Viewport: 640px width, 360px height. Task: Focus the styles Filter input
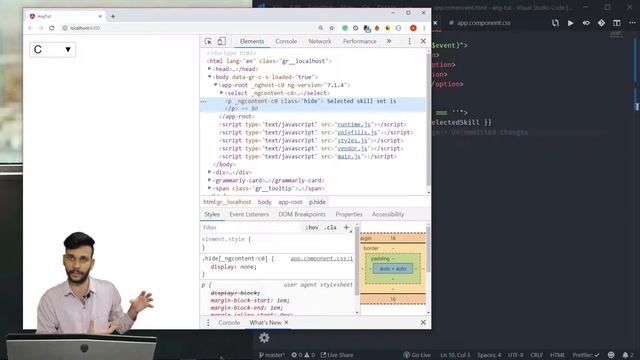click(251, 227)
